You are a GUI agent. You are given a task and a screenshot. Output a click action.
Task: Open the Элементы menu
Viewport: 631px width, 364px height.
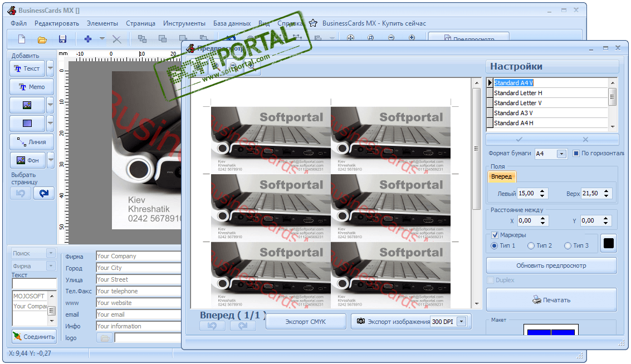click(x=102, y=23)
